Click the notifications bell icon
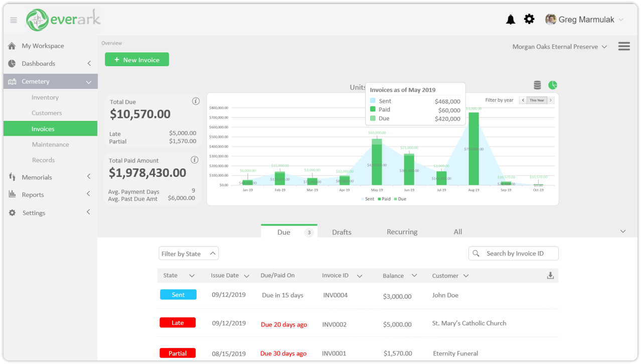641x364 pixels. [511, 20]
